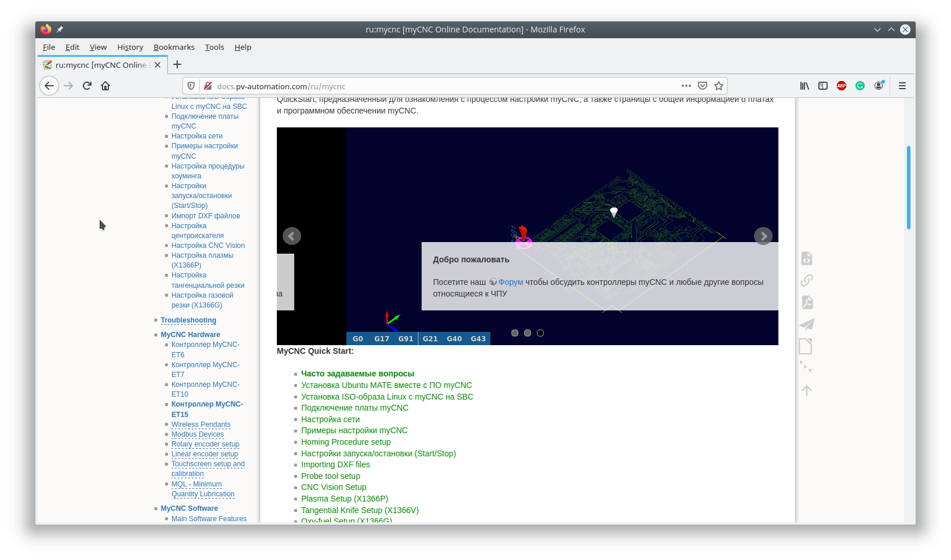951x560 pixels.
Task: Export the page to PDF
Action: point(807,302)
